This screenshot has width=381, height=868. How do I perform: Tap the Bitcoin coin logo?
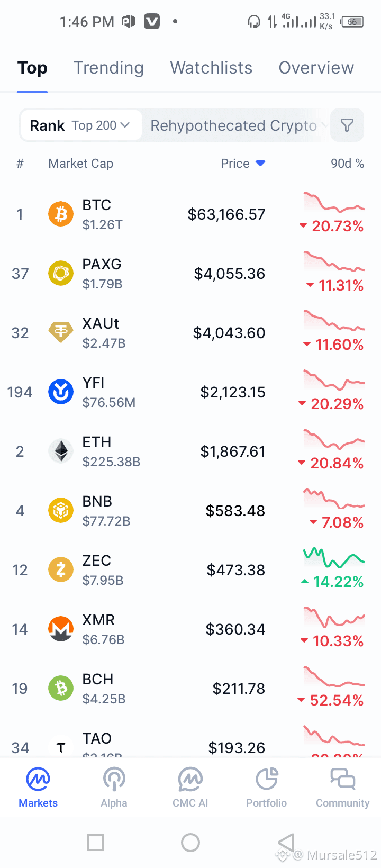click(61, 214)
